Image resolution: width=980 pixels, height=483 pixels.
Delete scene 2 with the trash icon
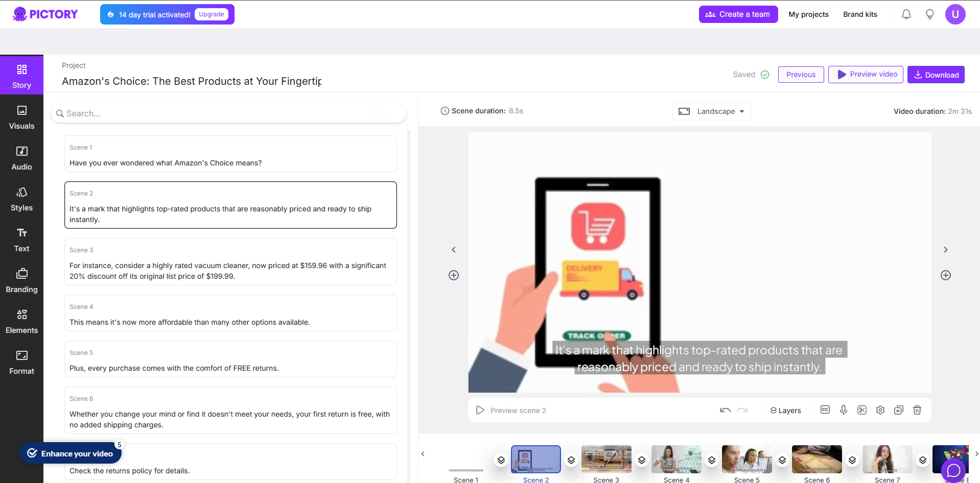(917, 410)
